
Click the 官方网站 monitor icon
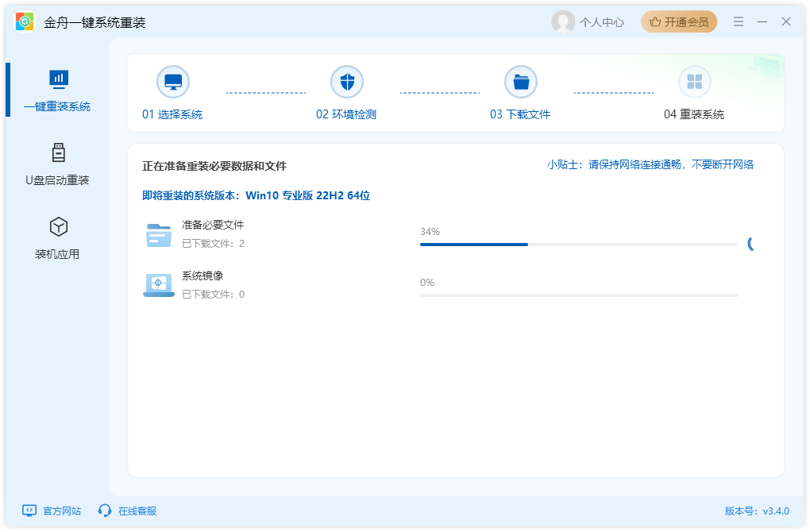coord(29,511)
